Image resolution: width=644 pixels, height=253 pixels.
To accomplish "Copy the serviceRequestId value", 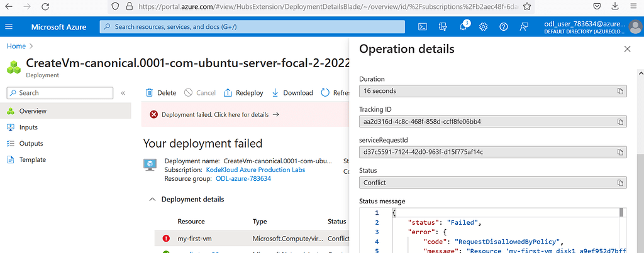I will tap(620, 152).
